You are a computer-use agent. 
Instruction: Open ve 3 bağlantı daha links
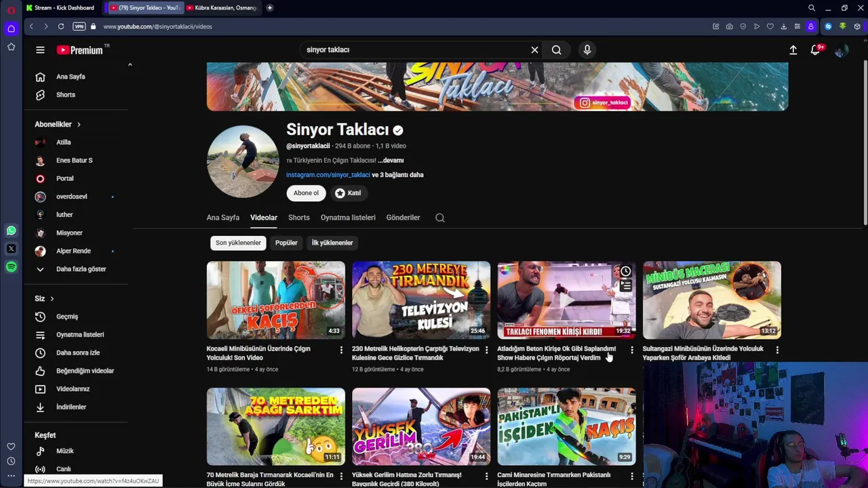pos(397,175)
